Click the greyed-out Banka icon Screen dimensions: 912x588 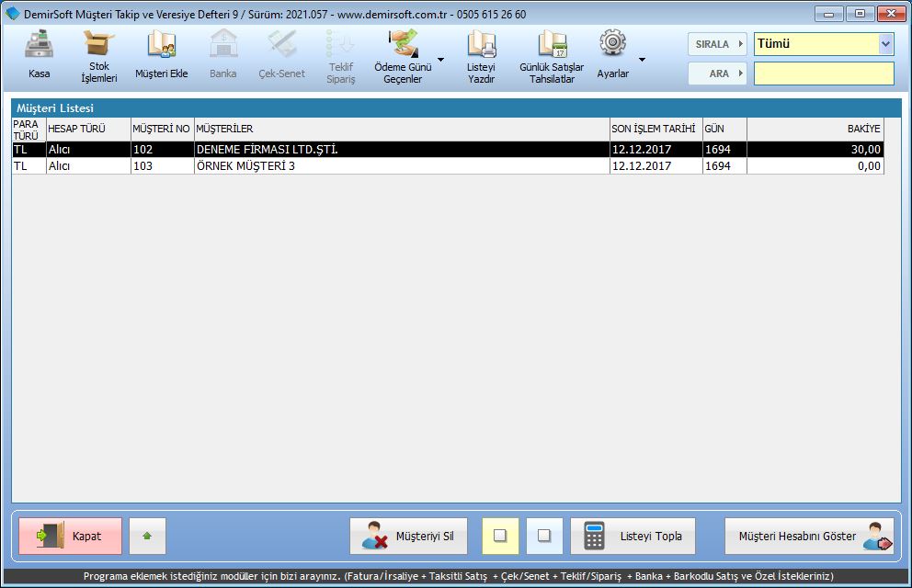223,45
